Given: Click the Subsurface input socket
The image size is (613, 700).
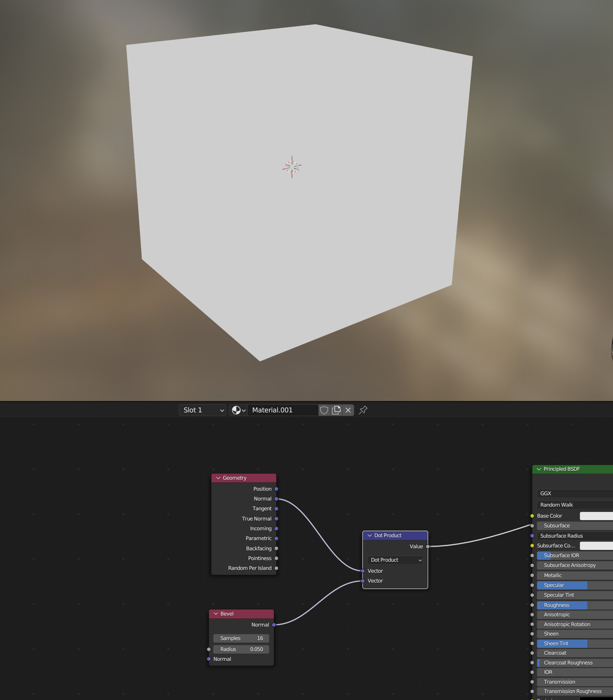Looking at the screenshot, I should tap(532, 526).
